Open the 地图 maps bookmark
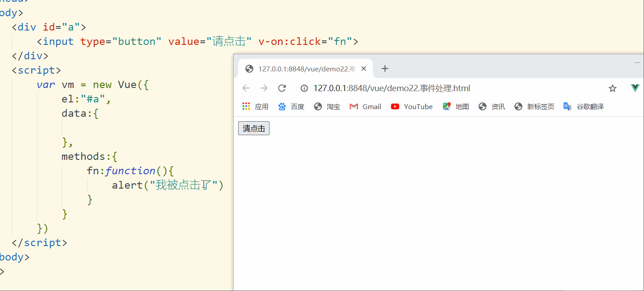 pos(456,106)
